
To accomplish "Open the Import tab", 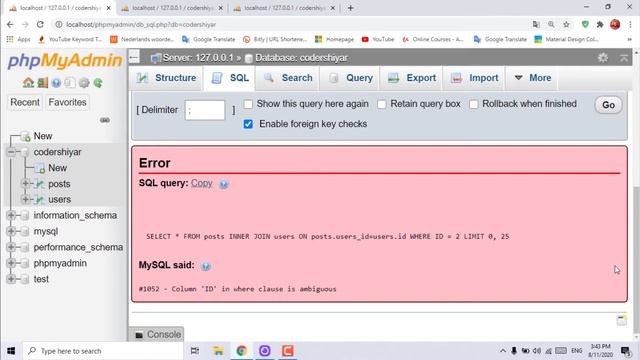I will 474,78.
